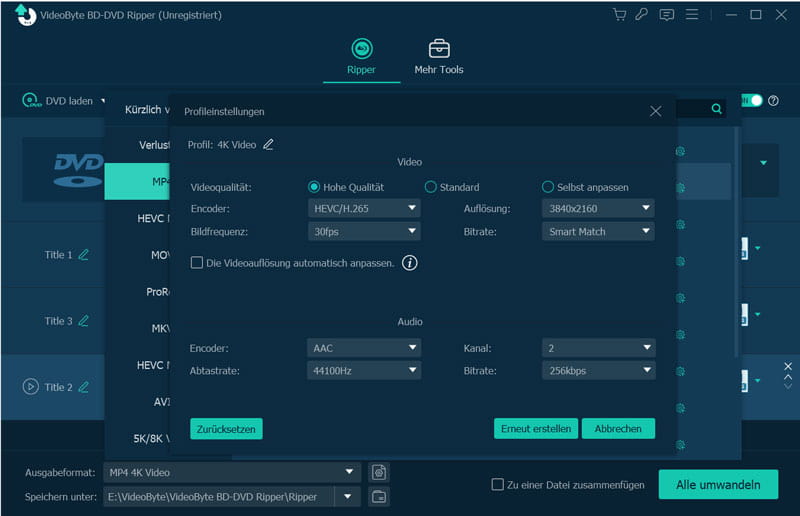Screen dimensions: 800x516
Task: Open video Bitrate Smart Match dropdown
Action: (598, 232)
